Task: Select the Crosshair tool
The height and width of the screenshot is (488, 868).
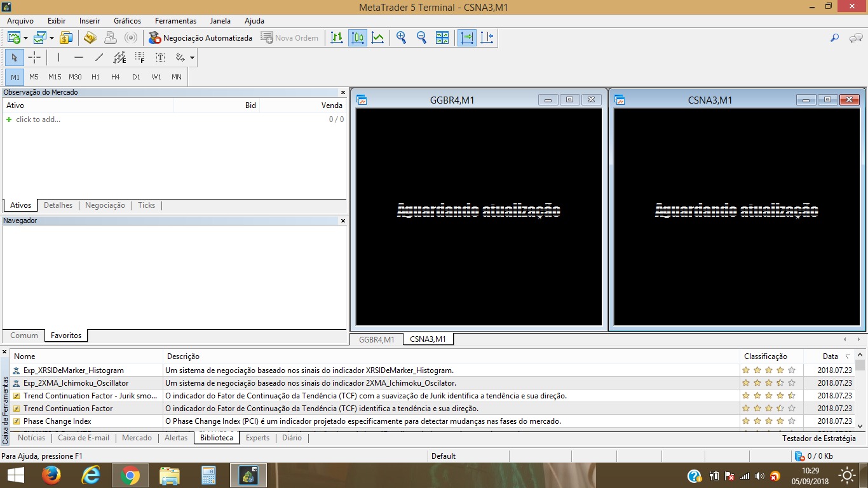Action: (x=34, y=57)
